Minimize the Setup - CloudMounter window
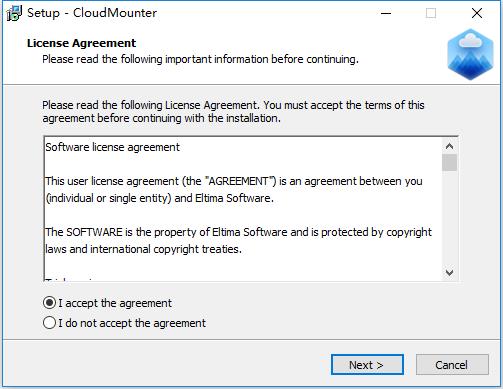Viewport: 503px width, 389px height. pyautogui.click(x=386, y=13)
